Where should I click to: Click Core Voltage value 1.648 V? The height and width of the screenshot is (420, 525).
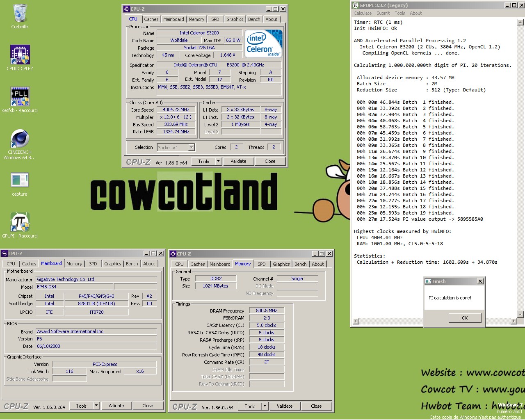pos(228,55)
